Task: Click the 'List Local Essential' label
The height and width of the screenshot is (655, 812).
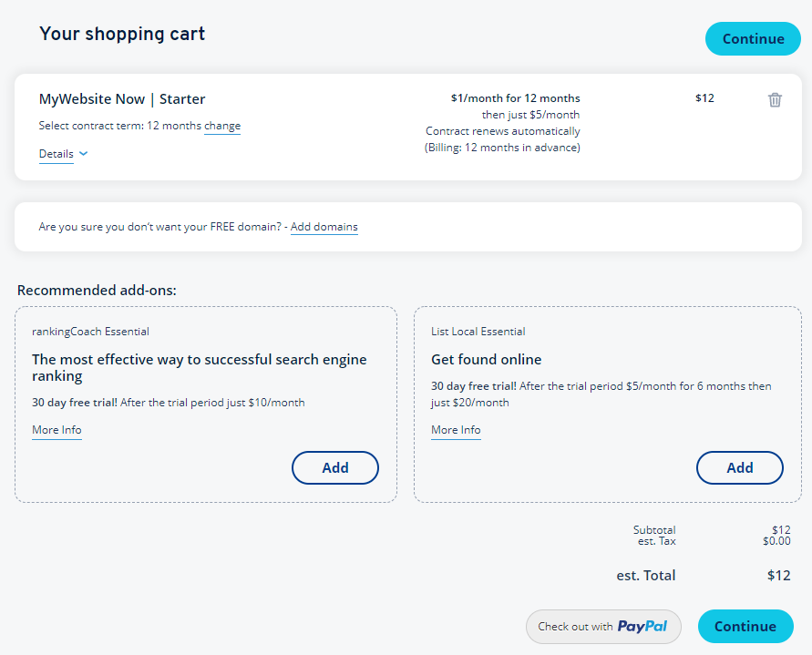Action: [478, 332]
